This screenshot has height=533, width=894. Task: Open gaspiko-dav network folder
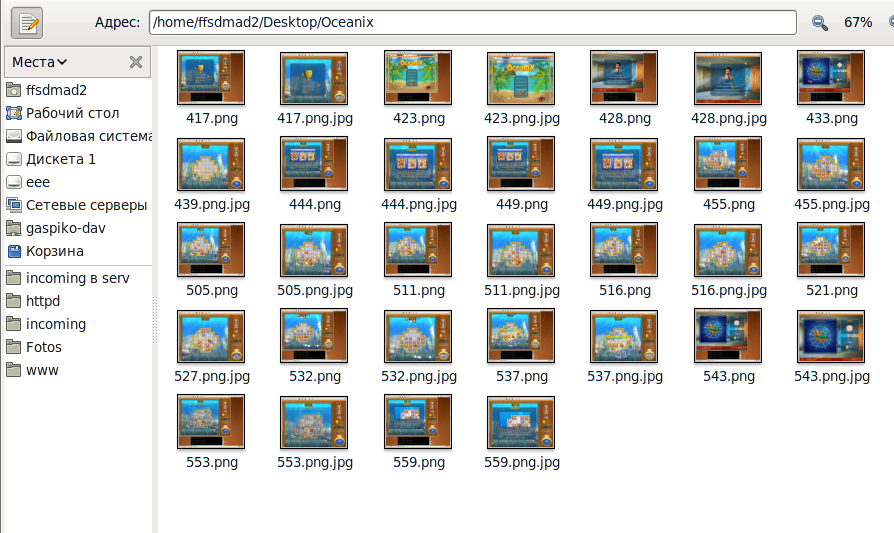click(x=56, y=228)
